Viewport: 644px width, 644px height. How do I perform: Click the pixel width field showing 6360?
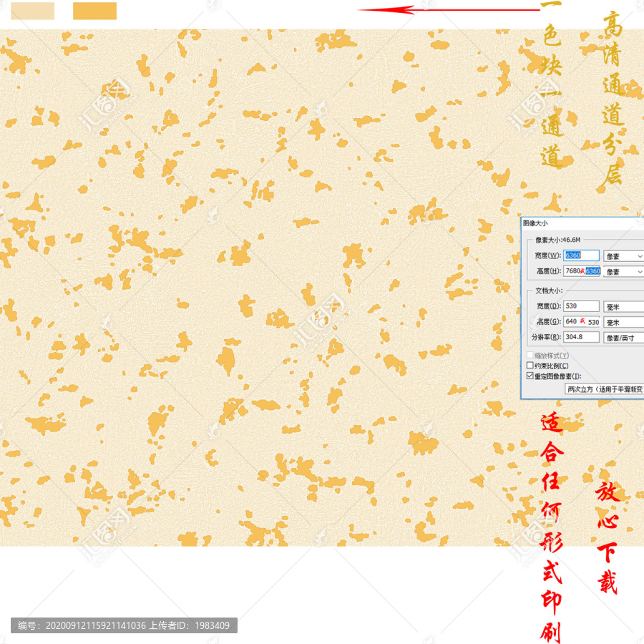coord(581,255)
